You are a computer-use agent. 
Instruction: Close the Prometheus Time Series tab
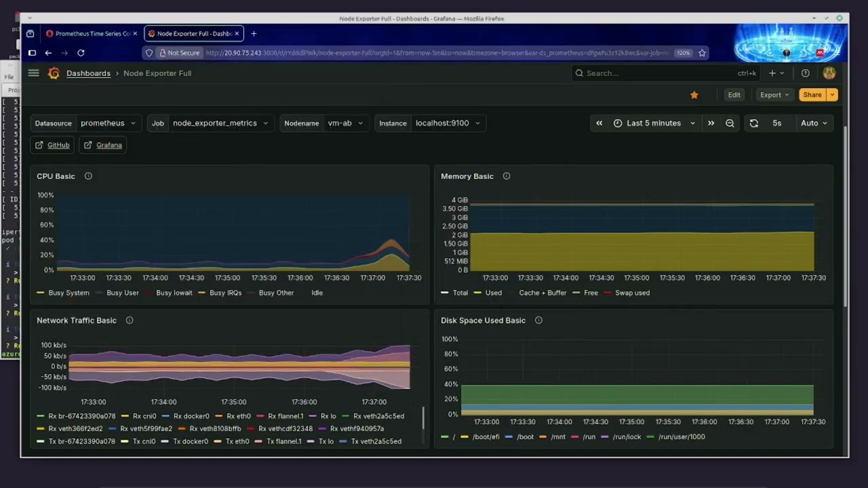135,33
